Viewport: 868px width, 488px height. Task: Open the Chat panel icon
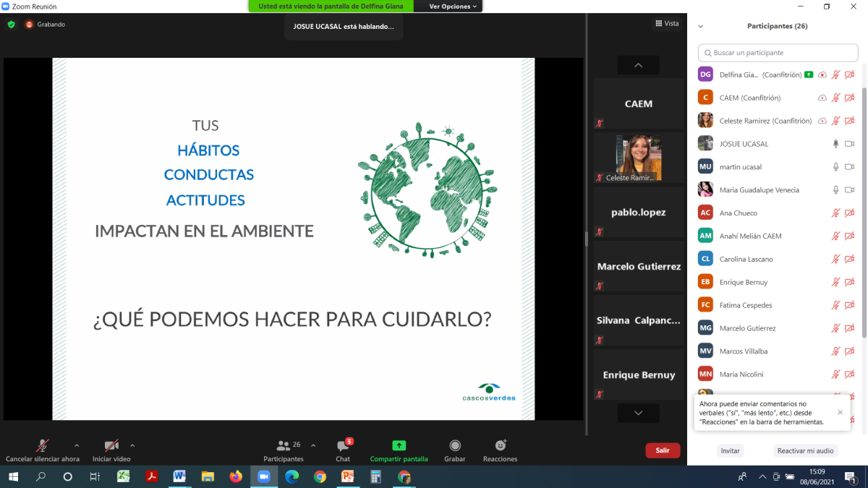click(x=343, y=445)
